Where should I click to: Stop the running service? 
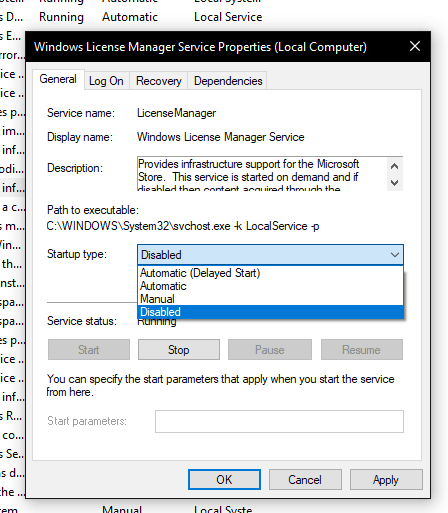coord(179,350)
